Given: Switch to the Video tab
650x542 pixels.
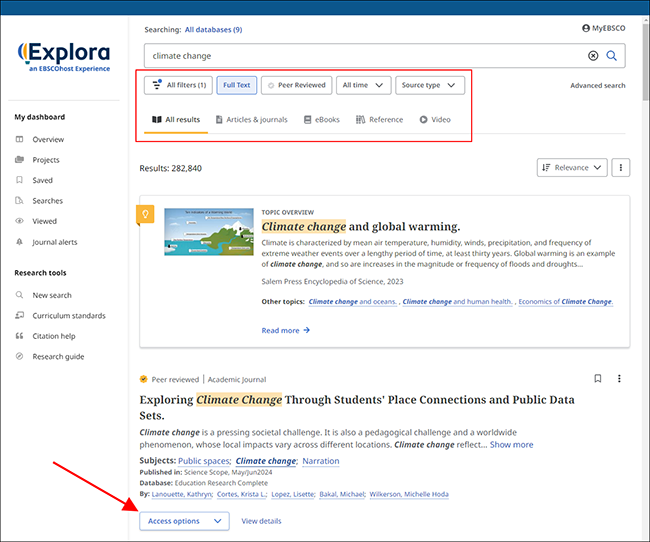Looking at the screenshot, I should point(435,120).
